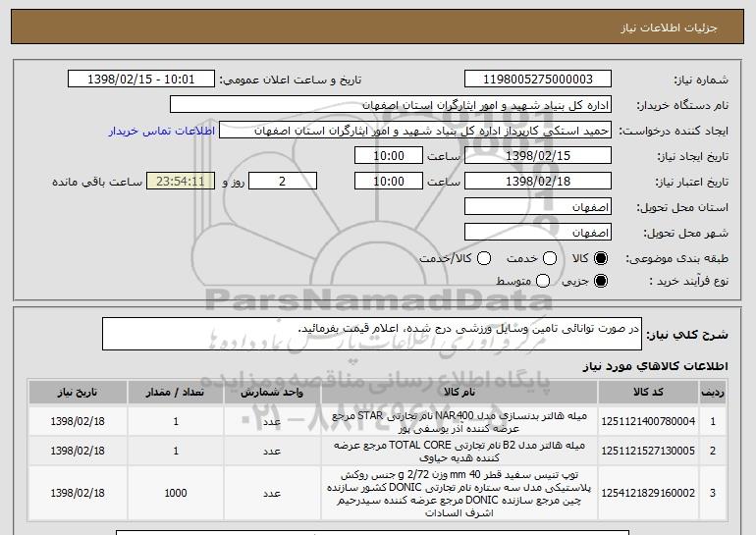Open the اطلاعات تماس خریدار link
This screenshot has height=535, width=756.
(162, 132)
